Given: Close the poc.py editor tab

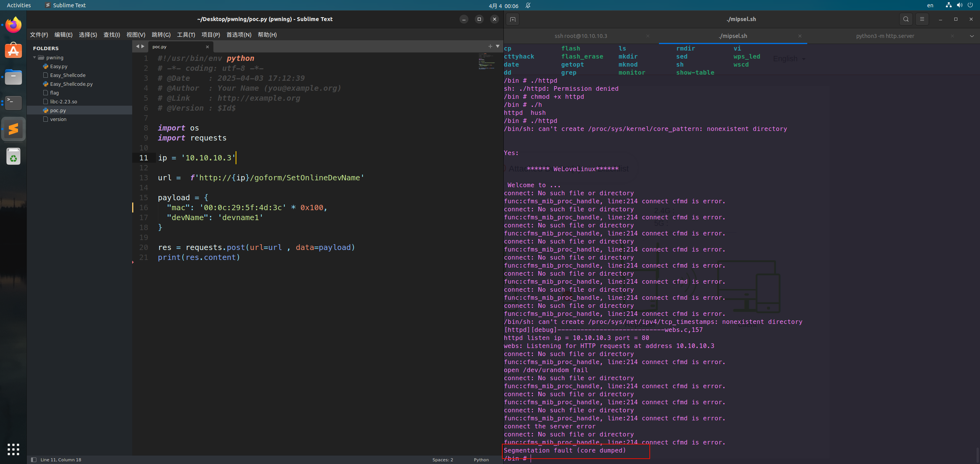Looking at the screenshot, I should (207, 47).
